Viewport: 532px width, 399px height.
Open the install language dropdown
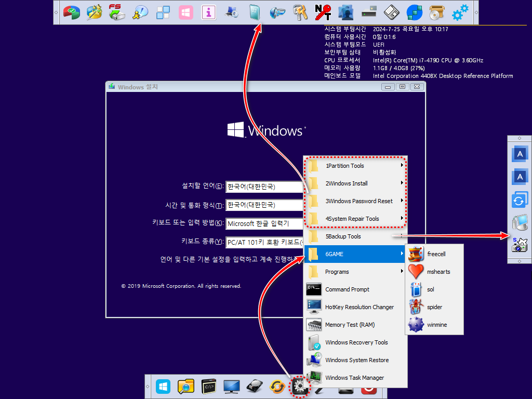click(264, 187)
